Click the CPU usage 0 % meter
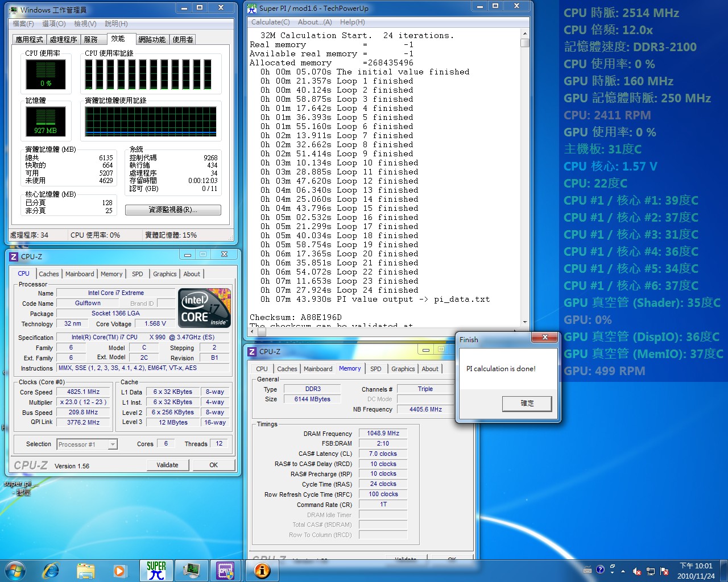The image size is (728, 582). (x=45, y=74)
